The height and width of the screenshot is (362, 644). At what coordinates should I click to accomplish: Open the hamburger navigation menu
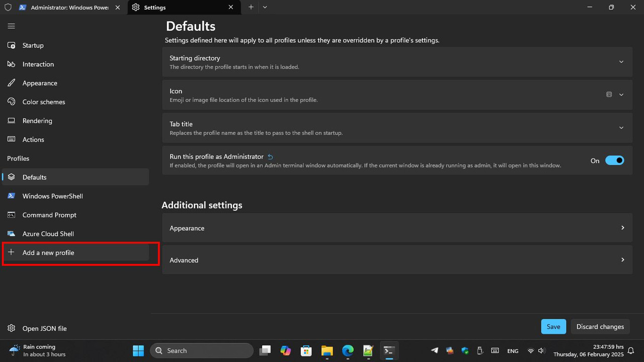(x=11, y=26)
